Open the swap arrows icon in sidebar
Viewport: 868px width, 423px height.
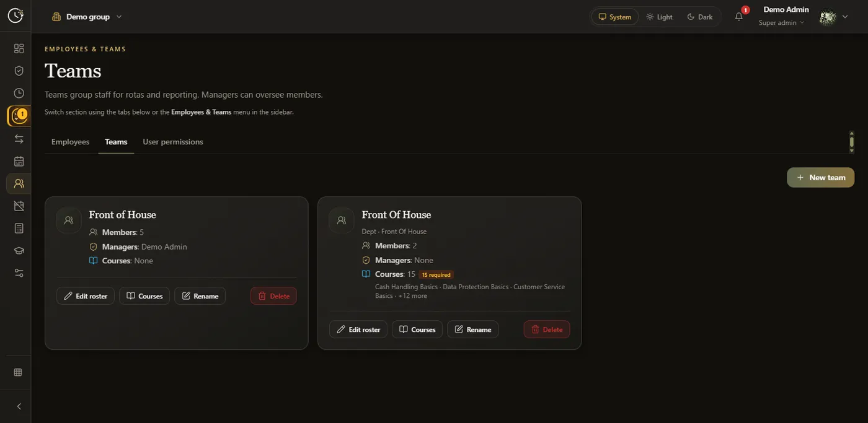pos(19,139)
